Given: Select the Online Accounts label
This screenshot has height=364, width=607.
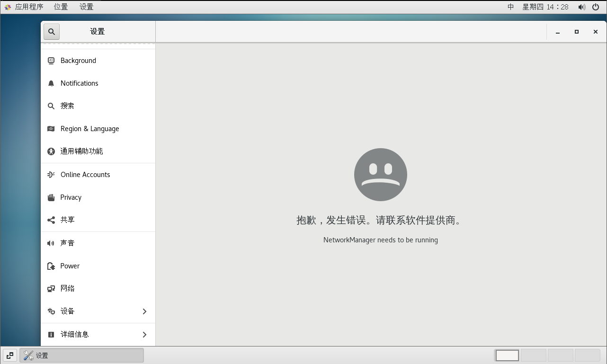Looking at the screenshot, I should click(85, 175).
